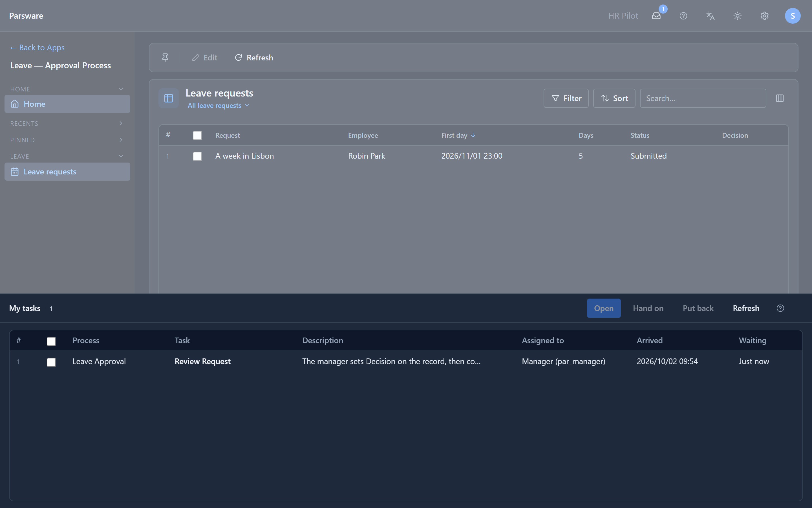Click the Submitted status cell
812x508 pixels.
(648, 156)
